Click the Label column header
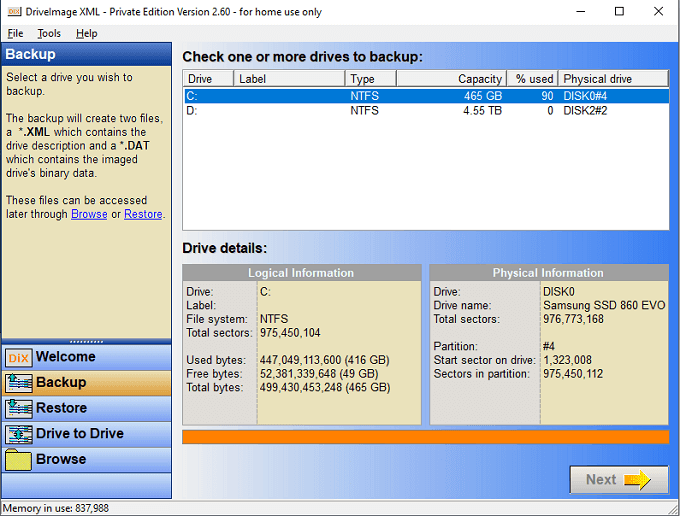Viewport: 680px width, 516px height. click(x=290, y=79)
